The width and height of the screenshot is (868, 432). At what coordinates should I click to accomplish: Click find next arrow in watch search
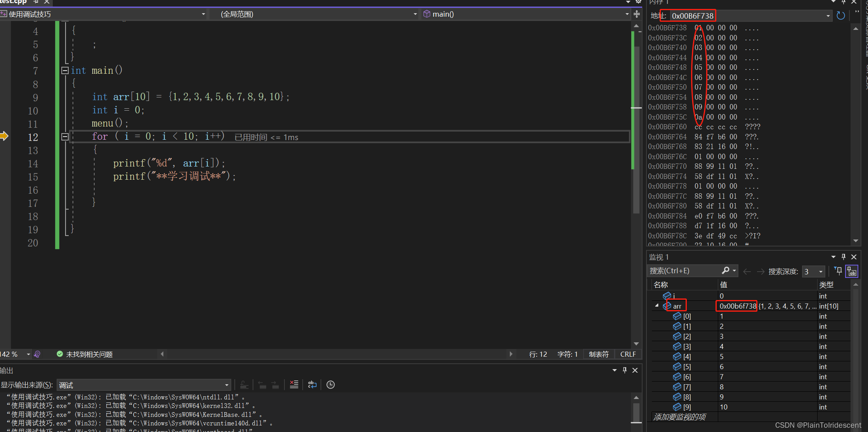click(761, 271)
